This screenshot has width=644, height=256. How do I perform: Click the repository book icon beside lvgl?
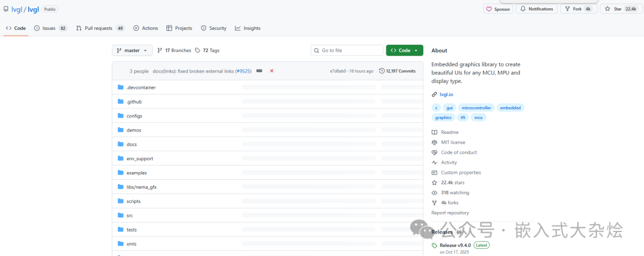[6, 8]
